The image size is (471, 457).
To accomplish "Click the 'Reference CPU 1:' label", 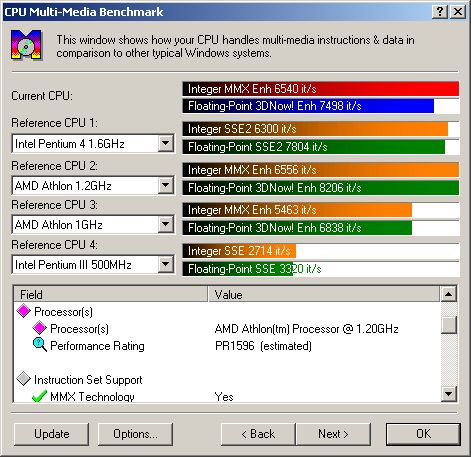I will tap(55, 123).
